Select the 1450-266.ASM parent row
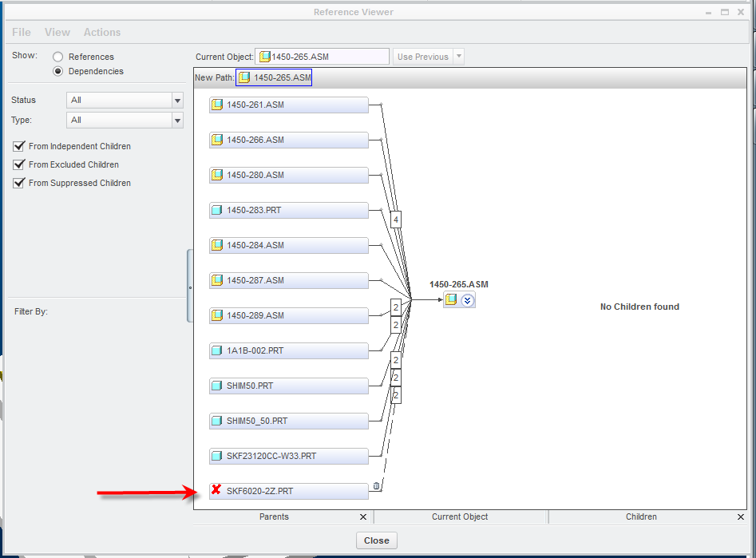This screenshot has height=558, width=756. click(289, 140)
